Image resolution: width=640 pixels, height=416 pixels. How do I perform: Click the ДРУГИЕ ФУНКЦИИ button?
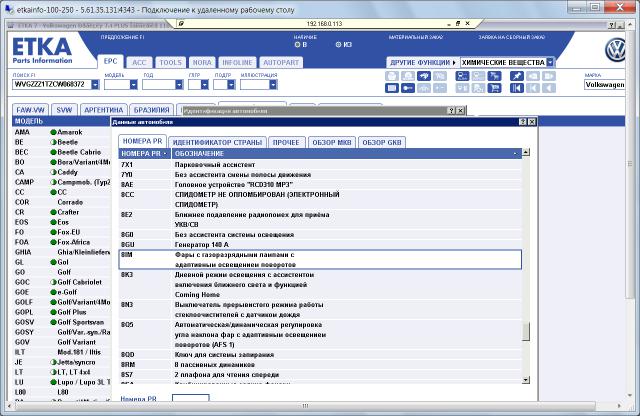point(423,62)
